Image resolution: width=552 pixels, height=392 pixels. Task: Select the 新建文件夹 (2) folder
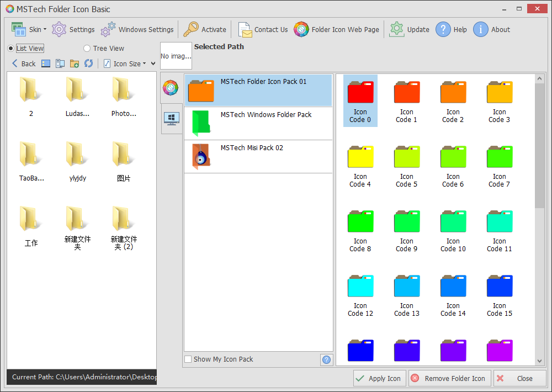pos(124,228)
